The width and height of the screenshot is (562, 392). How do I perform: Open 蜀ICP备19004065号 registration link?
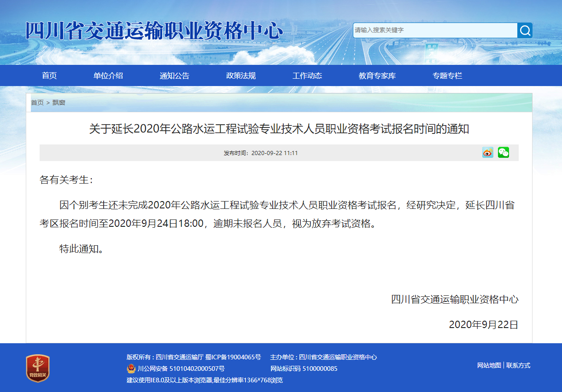(233, 357)
